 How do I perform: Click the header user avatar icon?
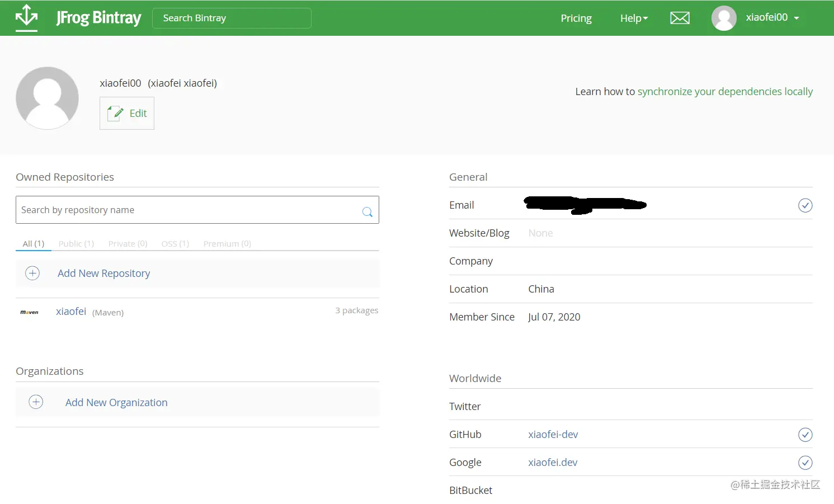pos(723,18)
